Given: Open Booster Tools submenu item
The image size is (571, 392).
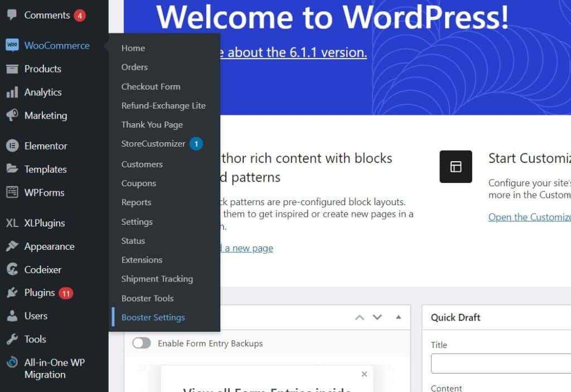Looking at the screenshot, I should 147,298.
